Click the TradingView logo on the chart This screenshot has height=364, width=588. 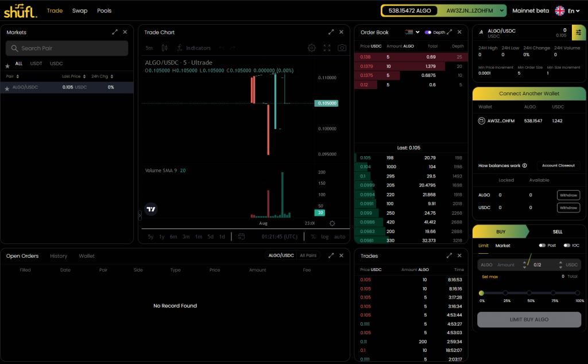[x=150, y=208]
